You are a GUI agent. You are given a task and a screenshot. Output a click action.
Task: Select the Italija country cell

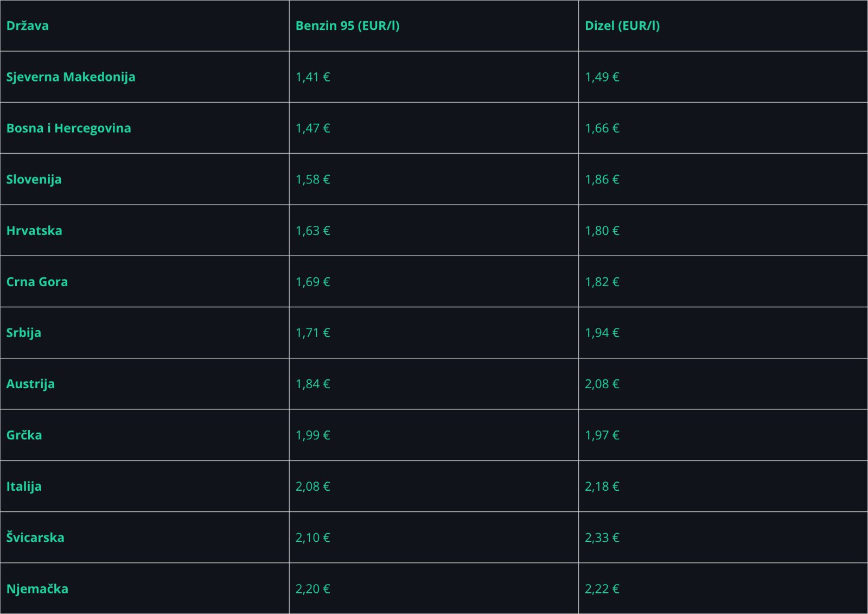click(24, 486)
